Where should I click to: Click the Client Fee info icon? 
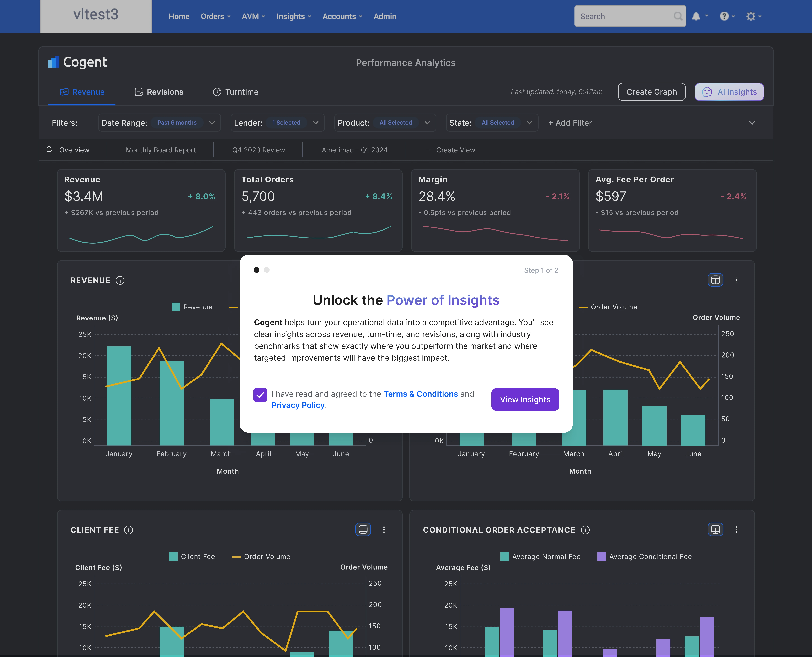tap(129, 530)
